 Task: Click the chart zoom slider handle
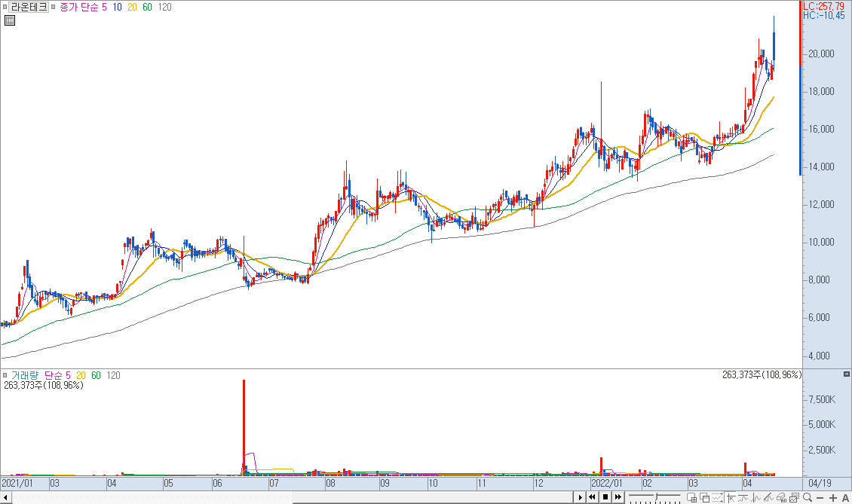(657, 496)
